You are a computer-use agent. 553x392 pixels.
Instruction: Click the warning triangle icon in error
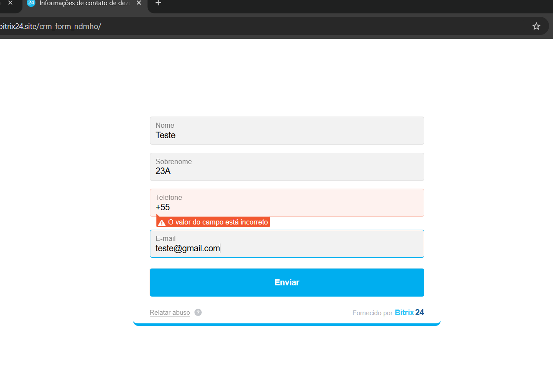point(162,223)
